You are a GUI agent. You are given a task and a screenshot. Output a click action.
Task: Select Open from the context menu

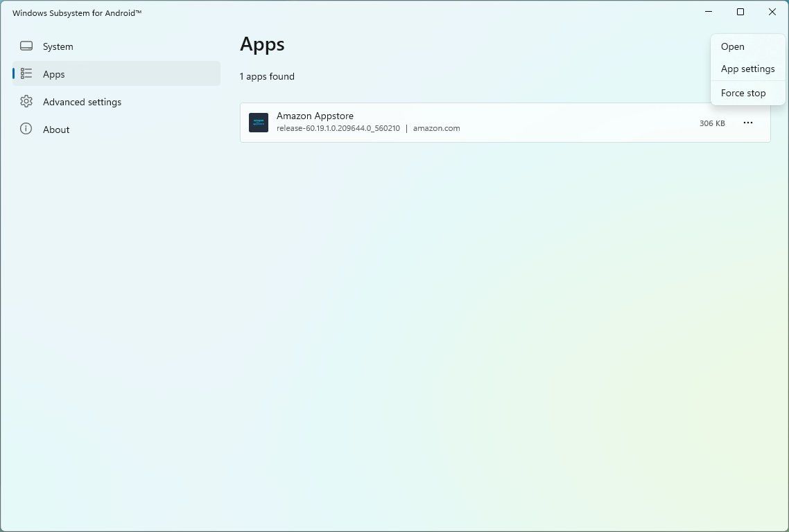pyautogui.click(x=732, y=46)
